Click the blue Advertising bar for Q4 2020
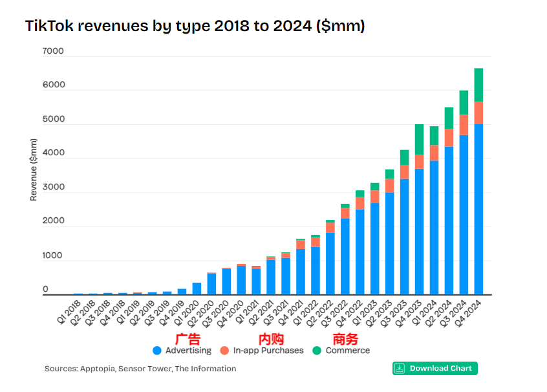This screenshot has height=392, width=547. pos(241,280)
